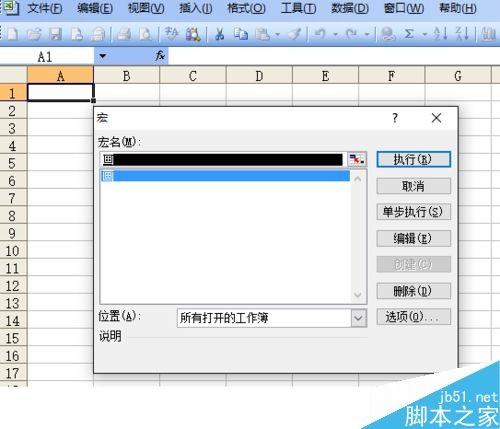Click the Sort Descending icon

click(462, 34)
